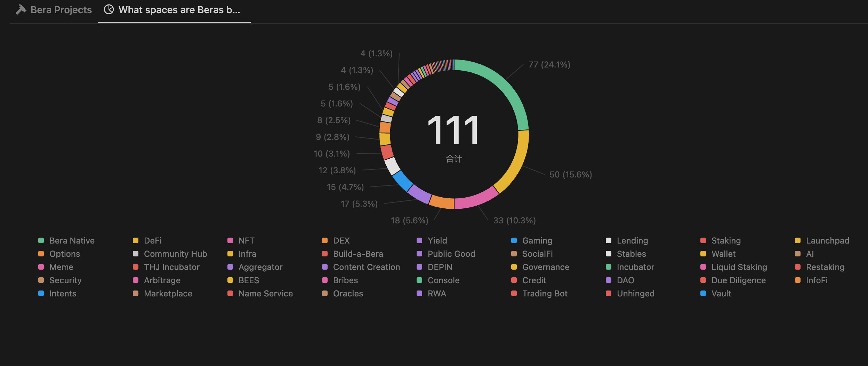Select the Options legend label
The height and width of the screenshot is (366, 868).
tap(65, 254)
